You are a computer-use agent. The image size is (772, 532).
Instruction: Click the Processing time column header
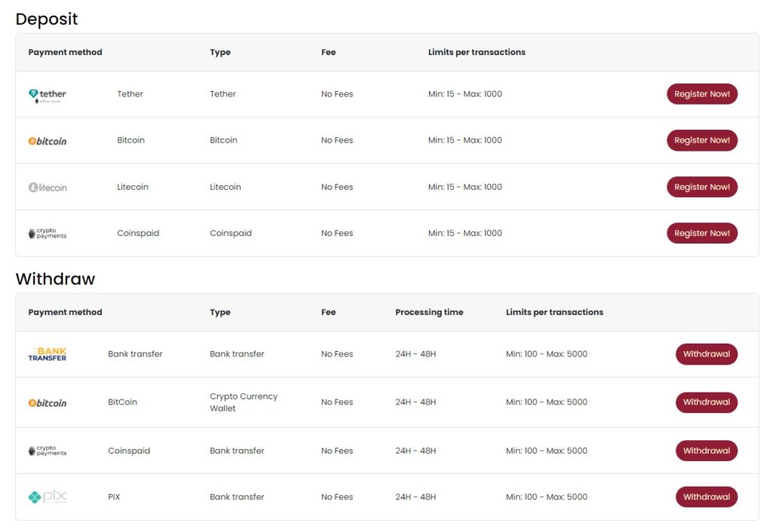[x=429, y=312]
